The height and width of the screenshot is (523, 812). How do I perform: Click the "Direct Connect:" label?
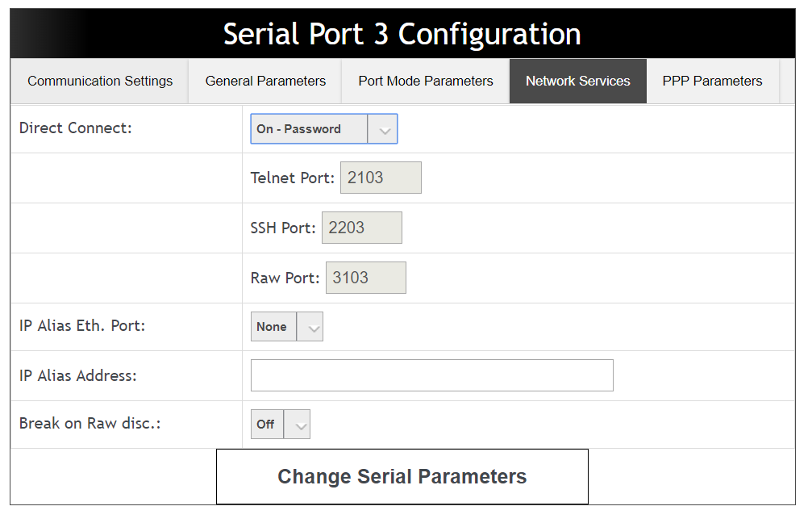coord(76,128)
